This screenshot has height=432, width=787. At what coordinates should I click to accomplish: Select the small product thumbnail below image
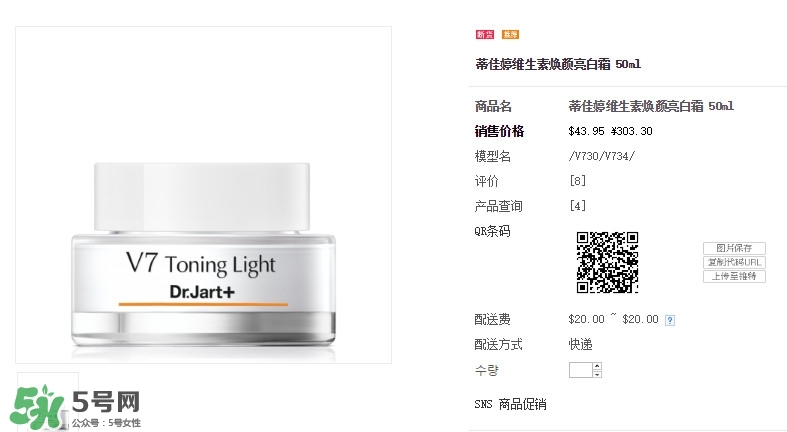[x=48, y=401]
